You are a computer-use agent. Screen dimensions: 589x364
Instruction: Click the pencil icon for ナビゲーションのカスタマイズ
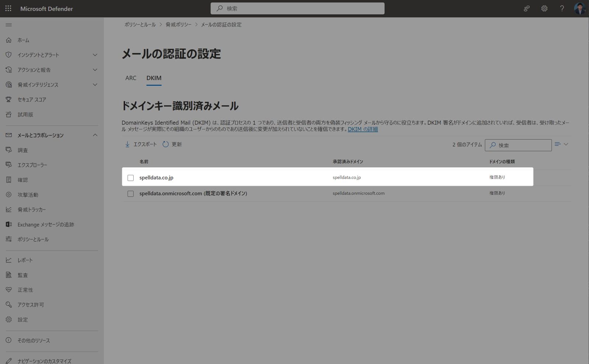[x=8, y=361]
